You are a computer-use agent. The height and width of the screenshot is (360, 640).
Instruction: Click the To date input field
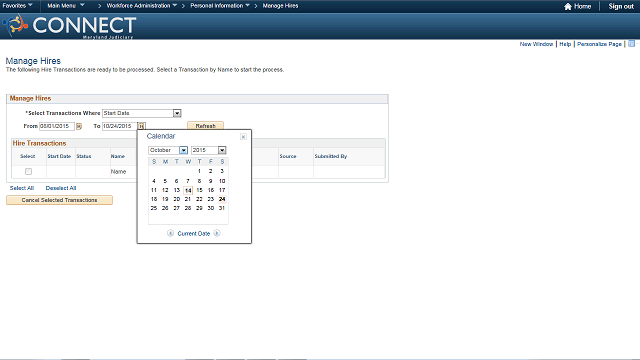coord(120,126)
